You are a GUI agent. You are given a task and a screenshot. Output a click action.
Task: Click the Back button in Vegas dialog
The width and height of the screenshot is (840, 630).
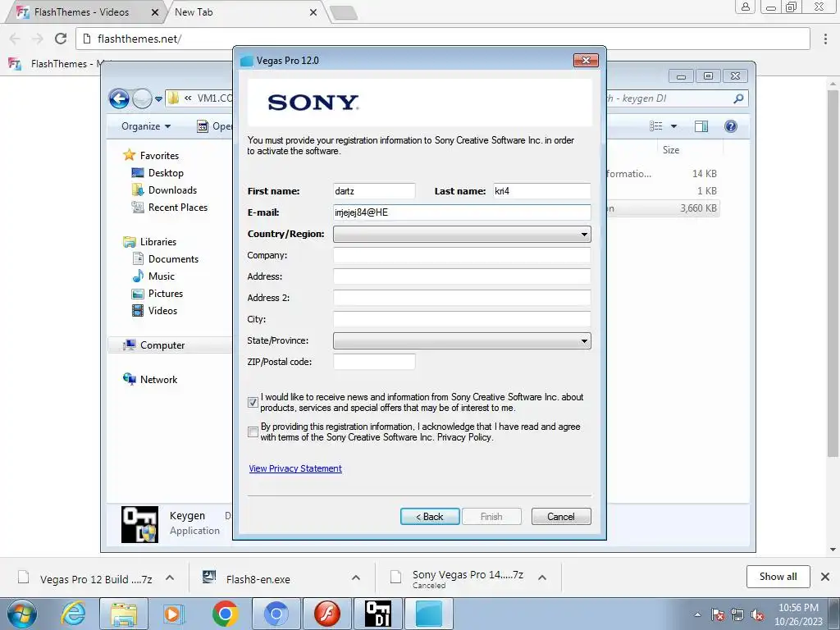pos(430,517)
